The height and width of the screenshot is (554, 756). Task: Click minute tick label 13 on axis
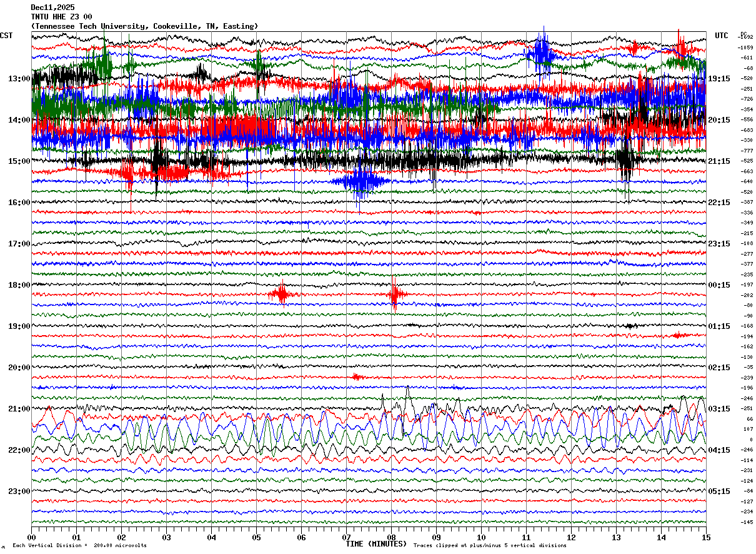point(616,537)
